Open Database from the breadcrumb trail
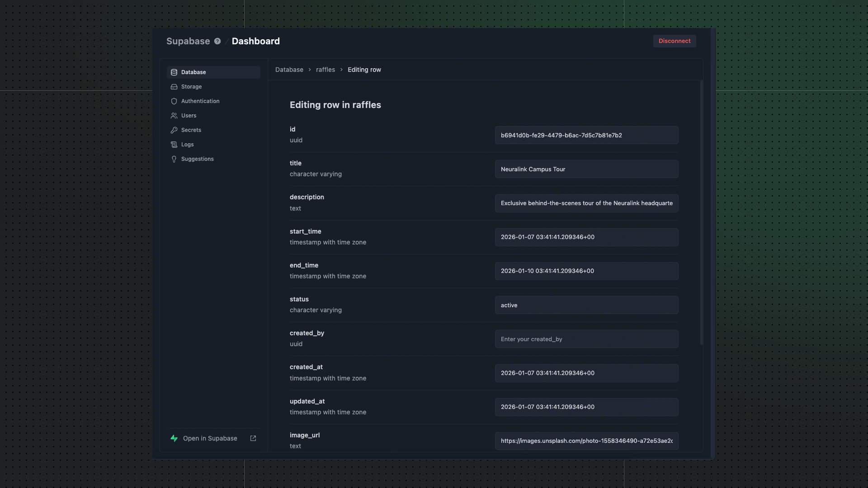868x488 pixels. click(x=289, y=70)
